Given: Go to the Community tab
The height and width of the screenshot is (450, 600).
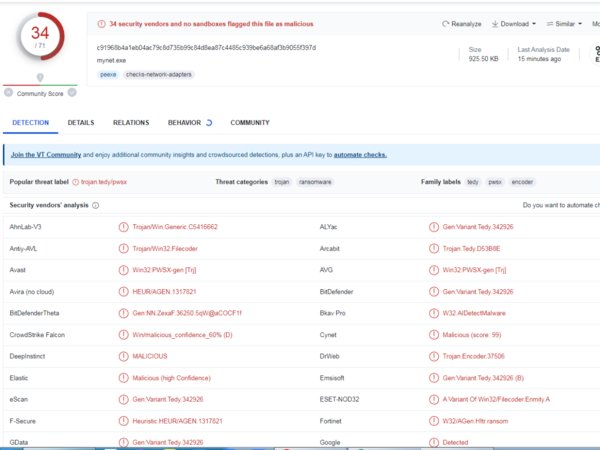Looking at the screenshot, I should pyautogui.click(x=249, y=123).
